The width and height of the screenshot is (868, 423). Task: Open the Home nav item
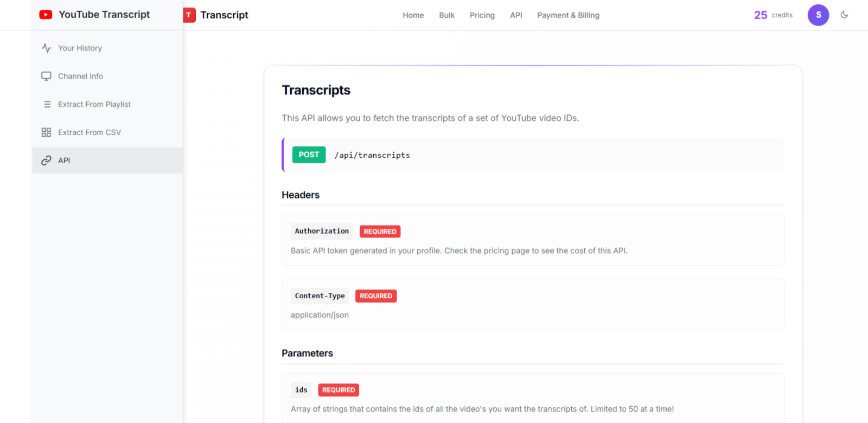pos(413,15)
